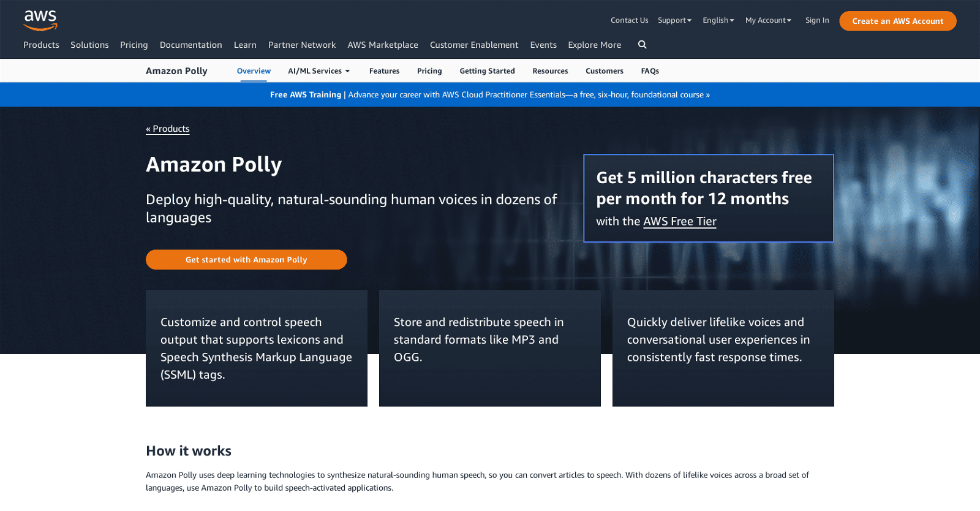Open the AWS Free Tier link
The width and height of the screenshot is (980, 511).
tap(679, 221)
